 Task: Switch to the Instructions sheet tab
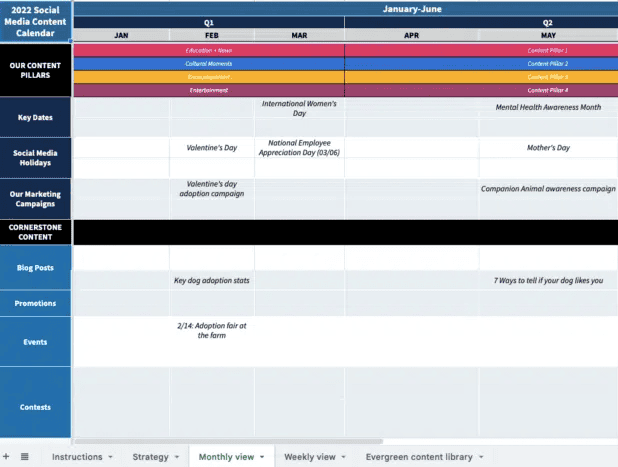76,457
